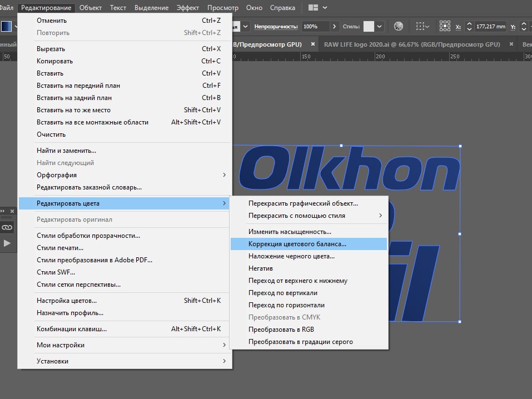Apply Негатив to the selection

coord(309,268)
